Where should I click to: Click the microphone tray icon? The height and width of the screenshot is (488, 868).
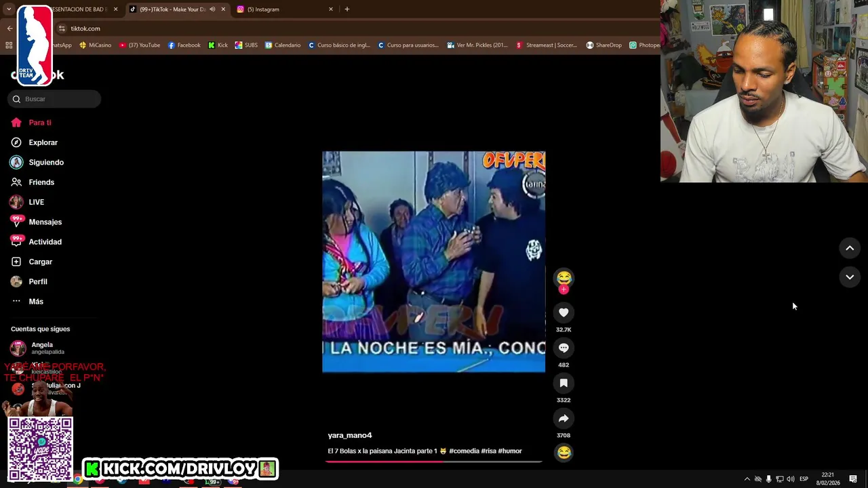coord(769,479)
